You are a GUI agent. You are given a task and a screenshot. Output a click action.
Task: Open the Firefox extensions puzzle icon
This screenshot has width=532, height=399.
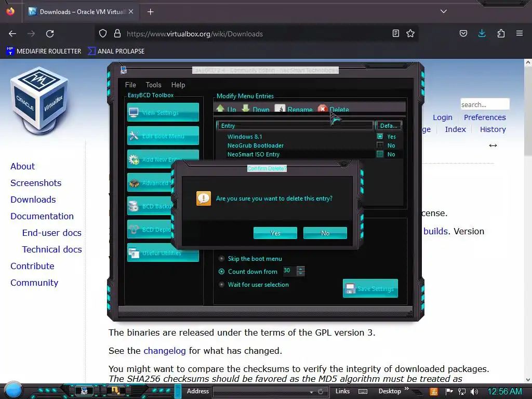point(501,34)
